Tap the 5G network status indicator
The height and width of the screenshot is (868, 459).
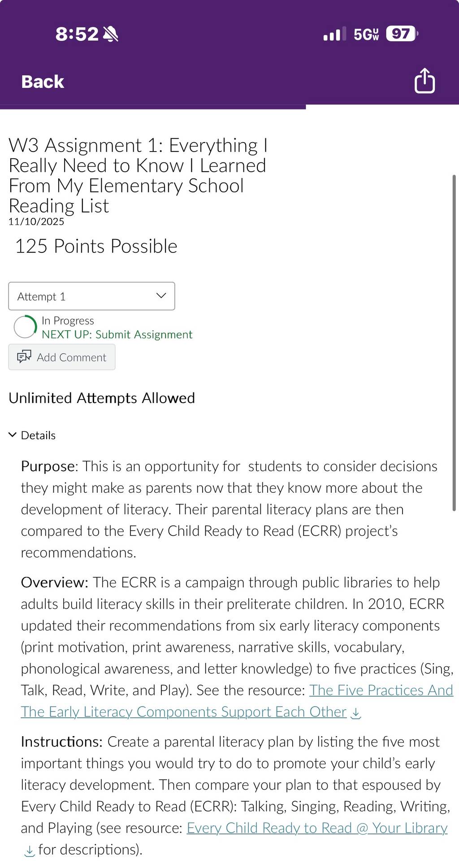pyautogui.click(x=366, y=34)
